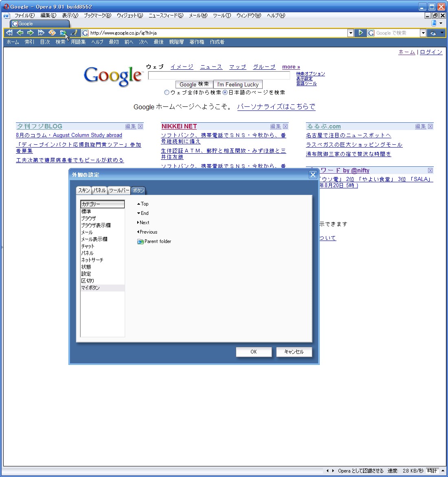
Task: Click the blue trash can icon
Action: tap(434, 23)
